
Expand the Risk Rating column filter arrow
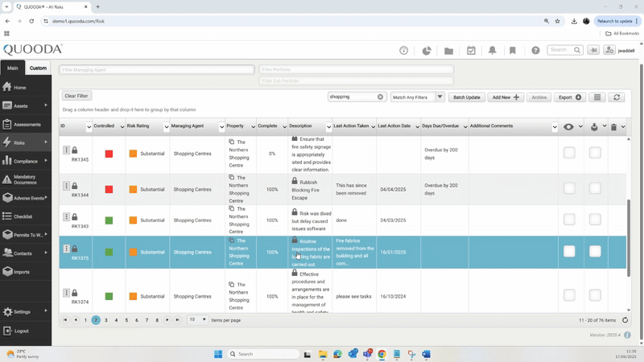[x=167, y=127]
